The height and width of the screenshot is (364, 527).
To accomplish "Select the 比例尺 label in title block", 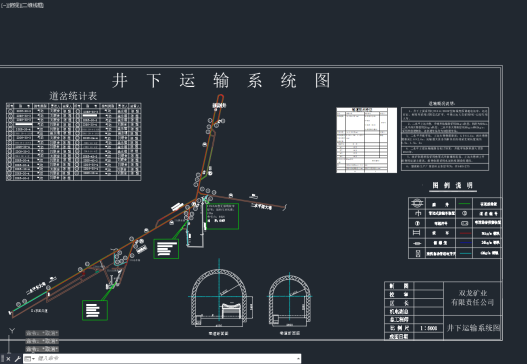I will pyautogui.click(x=399, y=328).
